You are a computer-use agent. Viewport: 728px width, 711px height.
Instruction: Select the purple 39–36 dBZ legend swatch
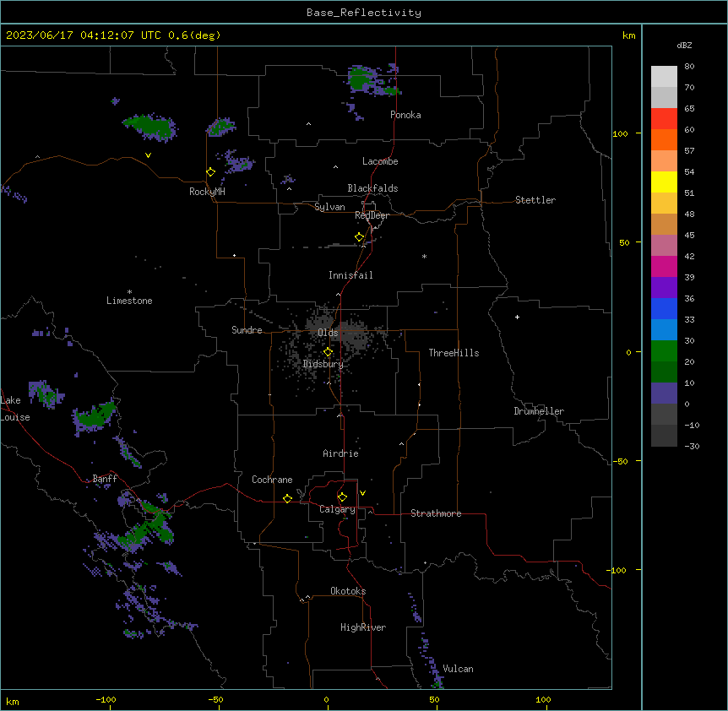(x=664, y=287)
